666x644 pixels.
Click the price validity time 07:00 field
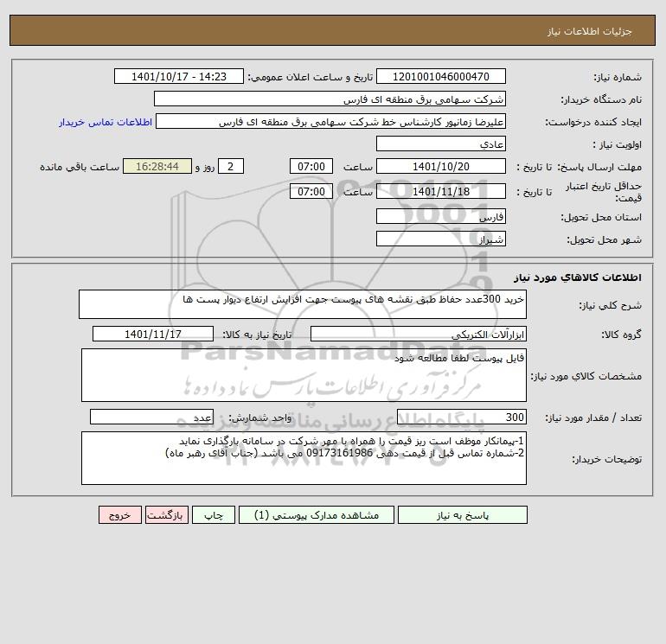click(311, 191)
